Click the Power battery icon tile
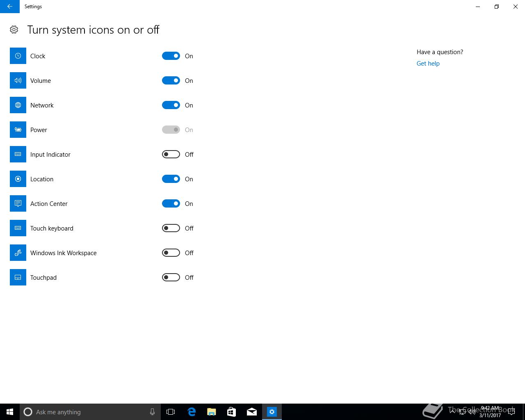 (x=18, y=130)
